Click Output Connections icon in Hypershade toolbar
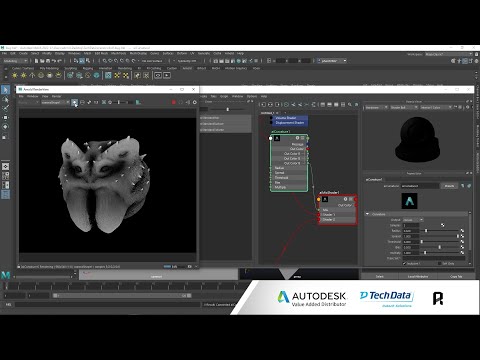 [x=277, y=105]
